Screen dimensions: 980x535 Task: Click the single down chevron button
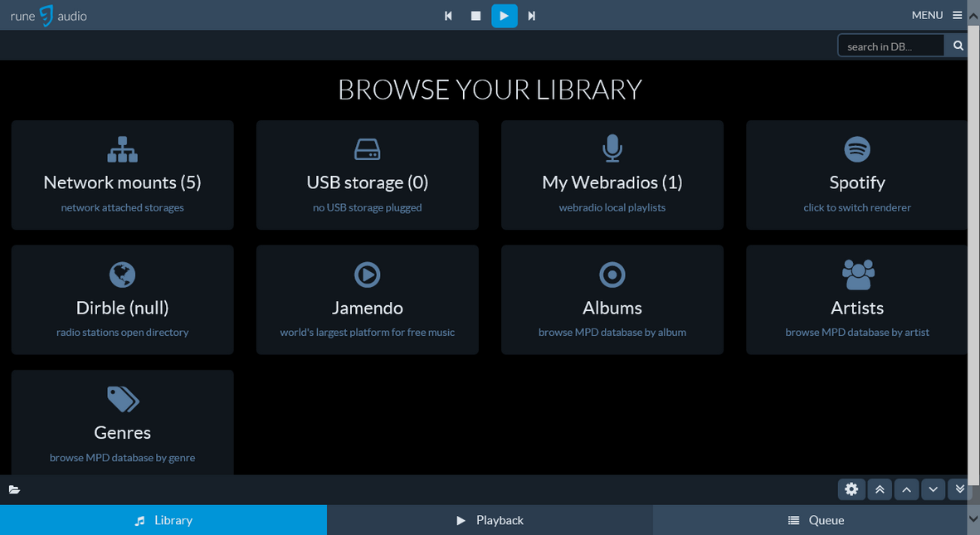click(x=934, y=489)
